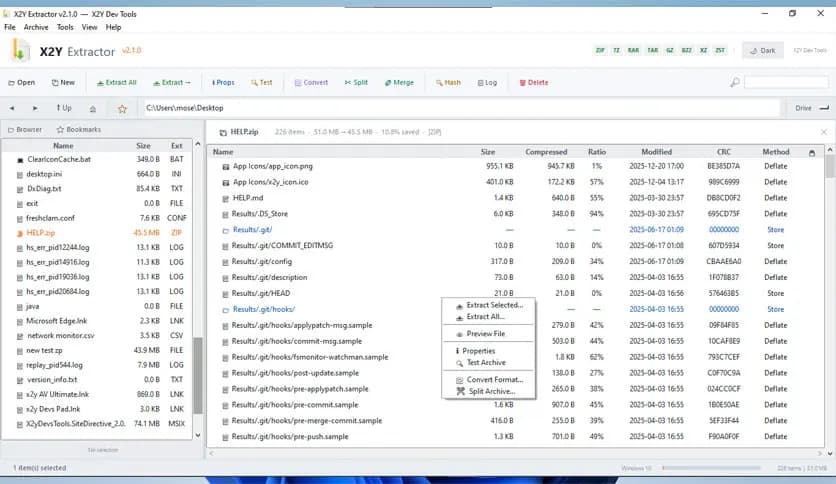
Task: Sort archive contents by the Modified column
Action: [x=656, y=152]
